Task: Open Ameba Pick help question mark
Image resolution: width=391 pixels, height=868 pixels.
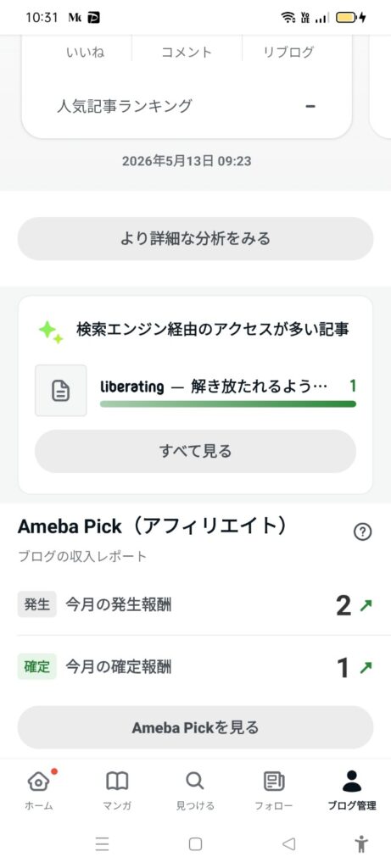Action: click(362, 532)
